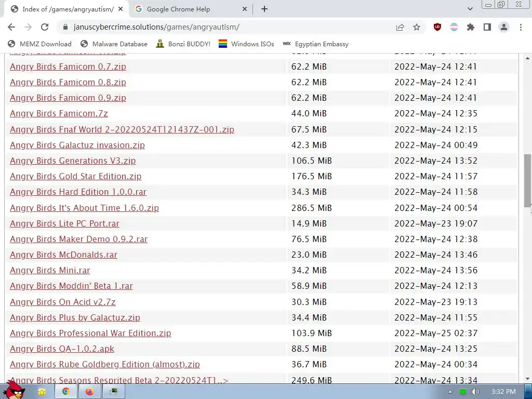Download Angry Birds Famicom.7z
Image resolution: width=532 pixels, height=399 pixels.
[59, 113]
